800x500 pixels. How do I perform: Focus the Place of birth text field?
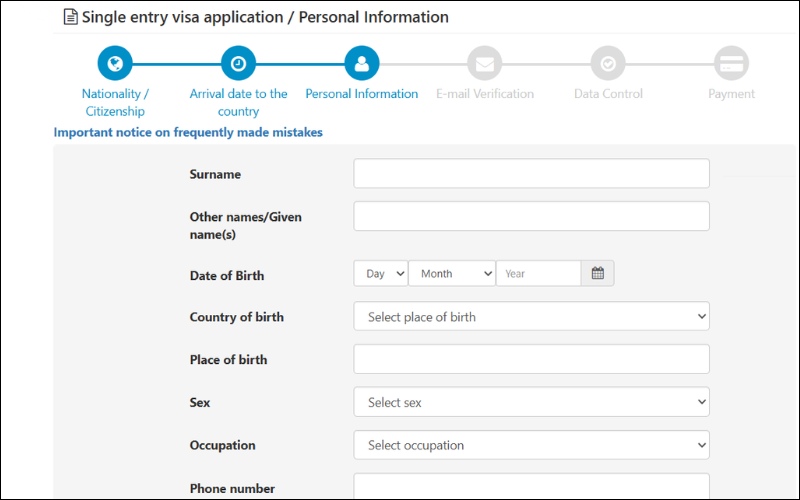click(531, 360)
